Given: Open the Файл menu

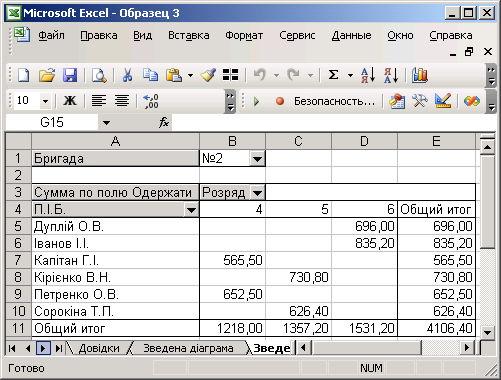Looking at the screenshot, I should tap(51, 35).
